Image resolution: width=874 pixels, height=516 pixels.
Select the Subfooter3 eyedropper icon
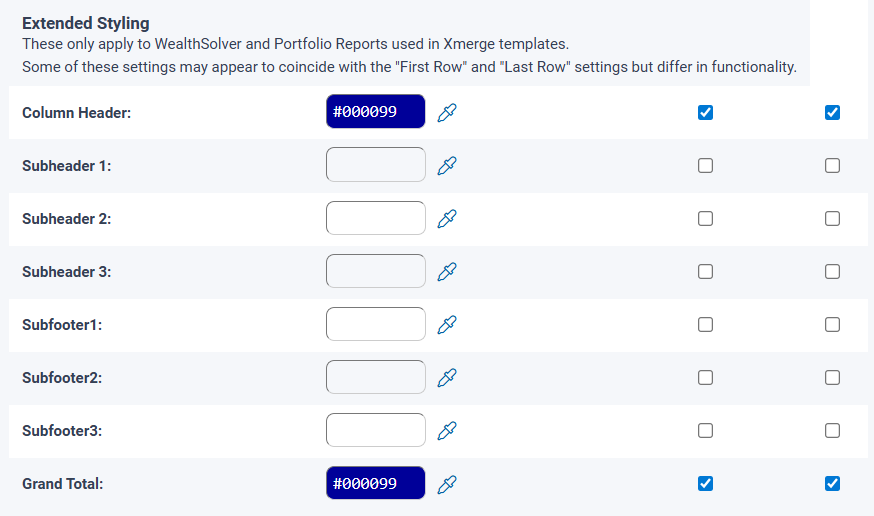tap(447, 430)
